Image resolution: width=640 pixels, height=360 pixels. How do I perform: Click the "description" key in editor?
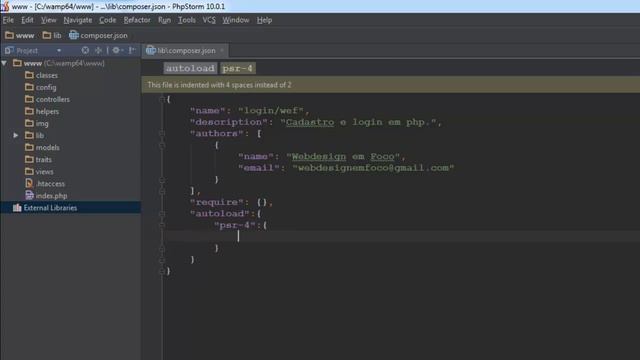pyautogui.click(x=226, y=122)
